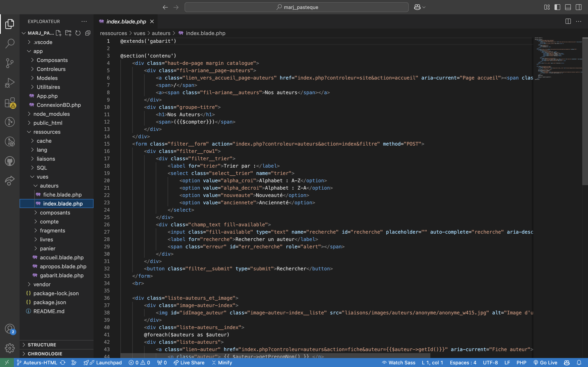
Task: Enable Watch Sass in the status bar
Action: [399, 362]
